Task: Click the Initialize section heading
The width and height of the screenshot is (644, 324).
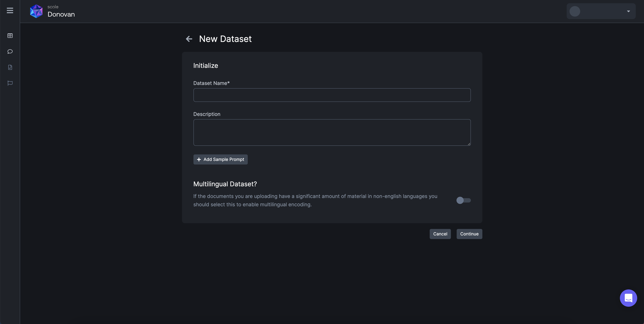Action: coord(205,66)
